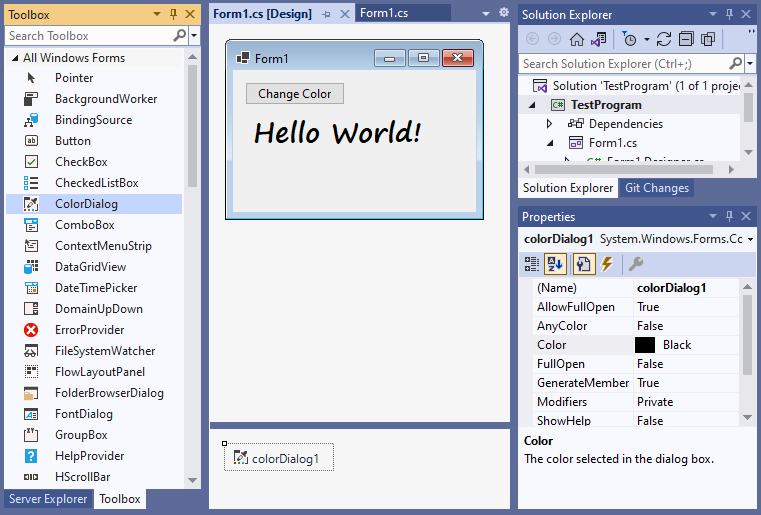This screenshot has height=515, width=761.
Task: Toggle Categorized view in Properties
Action: tap(531, 264)
